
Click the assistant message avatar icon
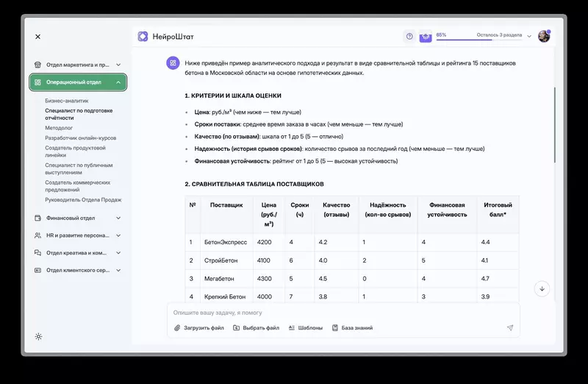172,63
